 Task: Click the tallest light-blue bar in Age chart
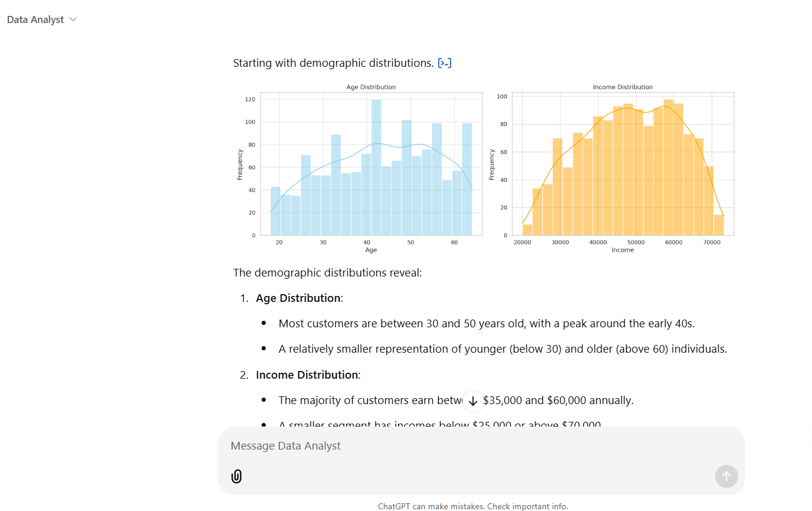pos(376,167)
